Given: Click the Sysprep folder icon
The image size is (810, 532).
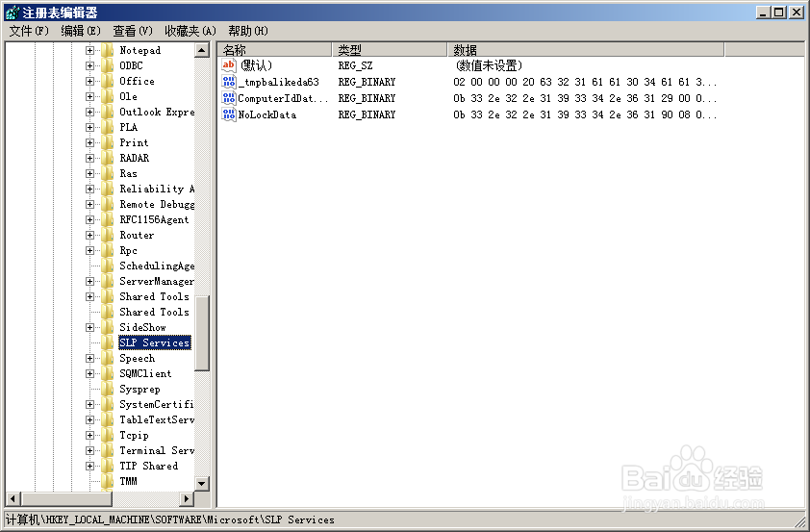Looking at the screenshot, I should coord(108,389).
